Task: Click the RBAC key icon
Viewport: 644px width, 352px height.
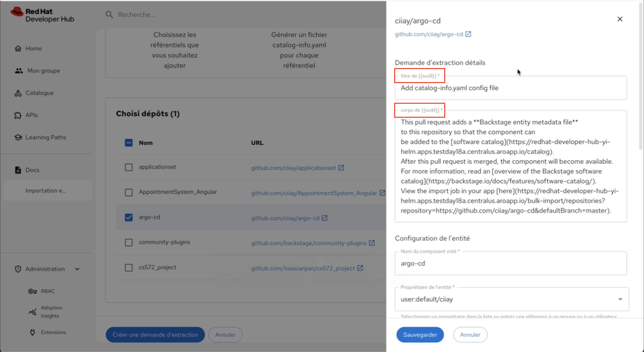Action: [32, 291]
